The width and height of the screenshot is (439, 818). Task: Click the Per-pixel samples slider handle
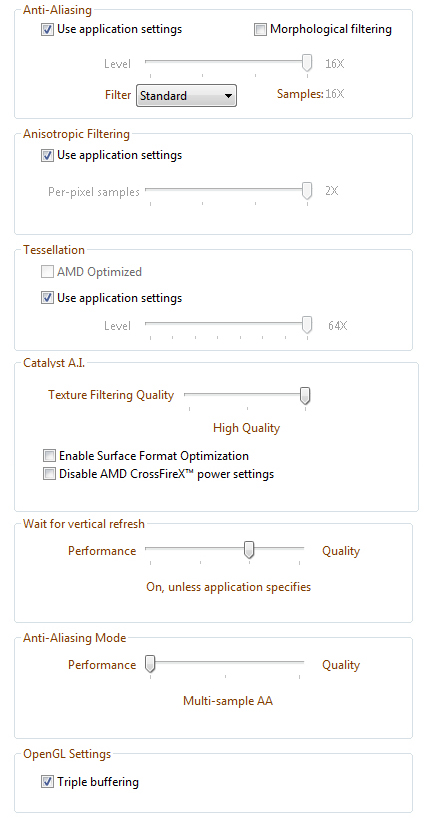click(x=307, y=191)
